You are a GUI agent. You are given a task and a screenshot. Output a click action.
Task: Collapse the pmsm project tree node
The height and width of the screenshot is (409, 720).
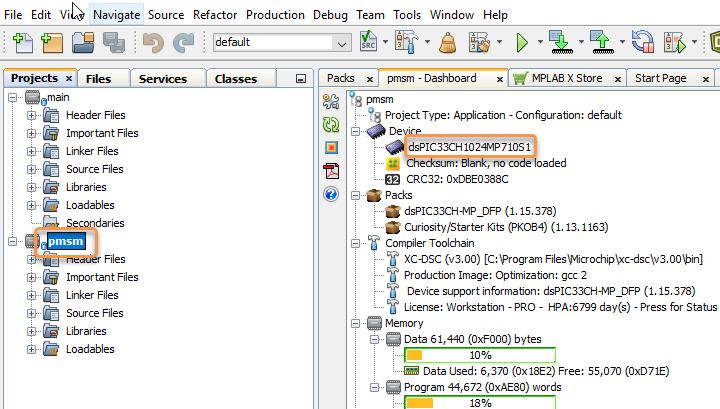(x=13, y=241)
